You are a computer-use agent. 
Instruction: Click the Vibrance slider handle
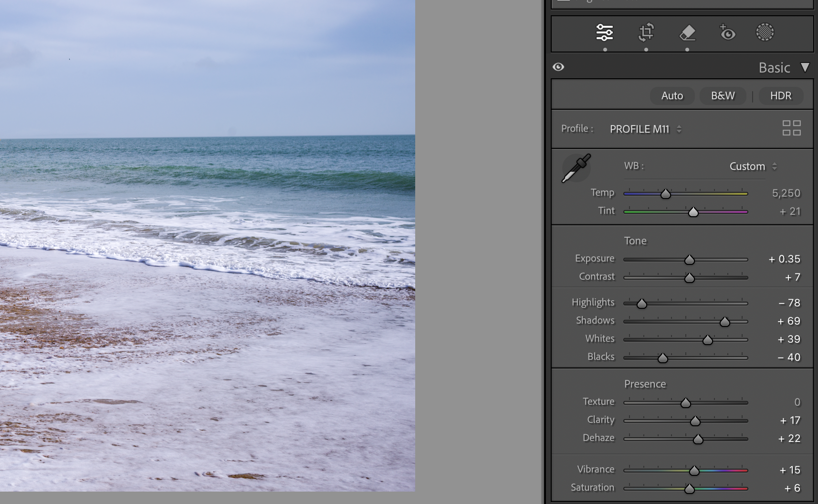694,471
